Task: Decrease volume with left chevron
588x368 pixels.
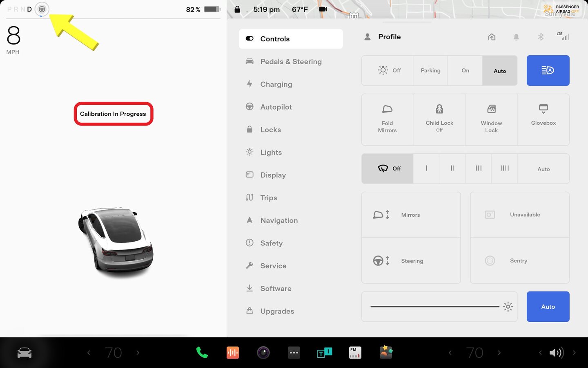Action: 540,352
